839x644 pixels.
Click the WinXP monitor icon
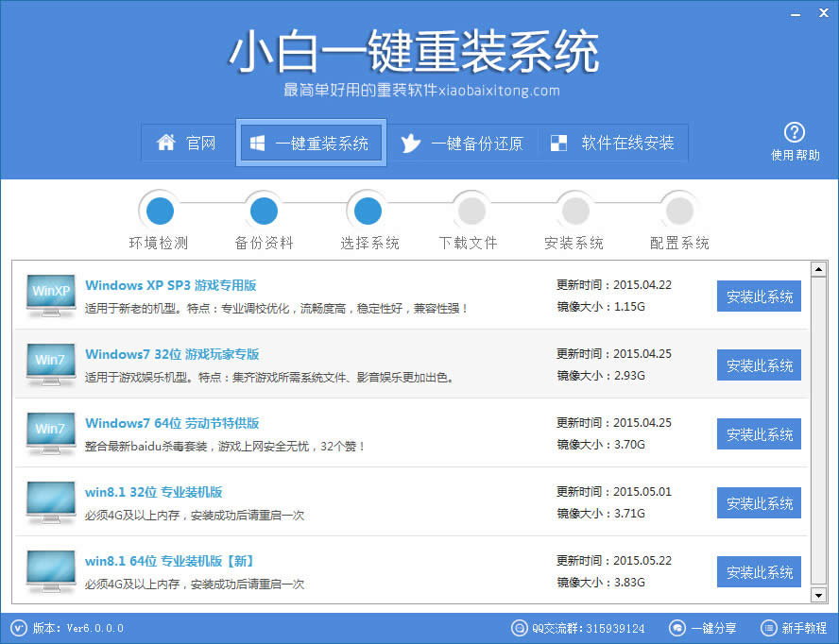[x=51, y=295]
